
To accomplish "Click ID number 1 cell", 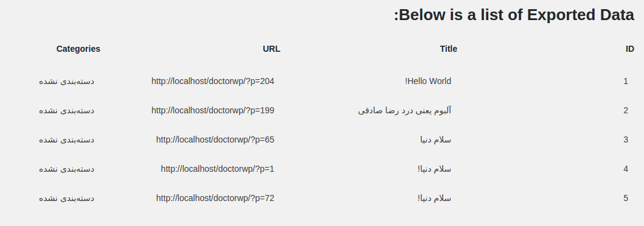I will 626,81.
